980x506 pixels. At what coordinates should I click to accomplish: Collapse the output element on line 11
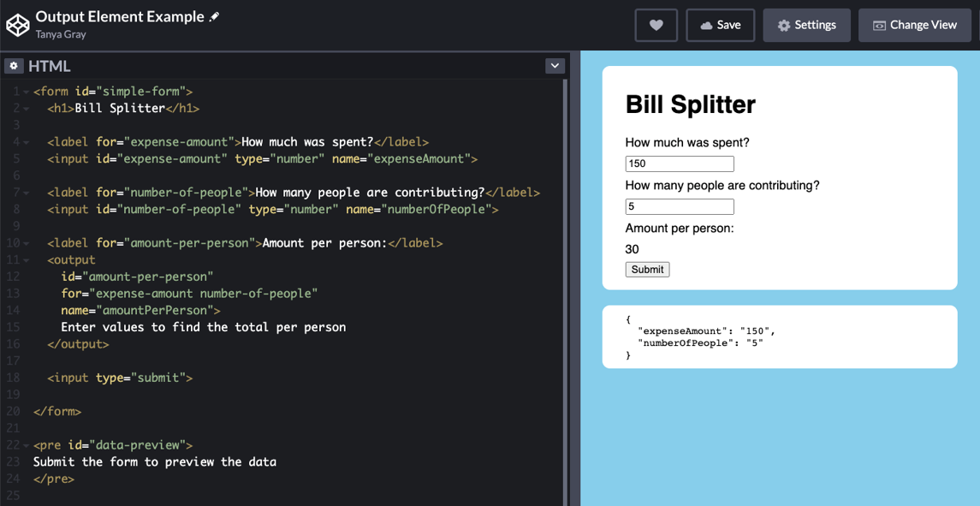27,260
